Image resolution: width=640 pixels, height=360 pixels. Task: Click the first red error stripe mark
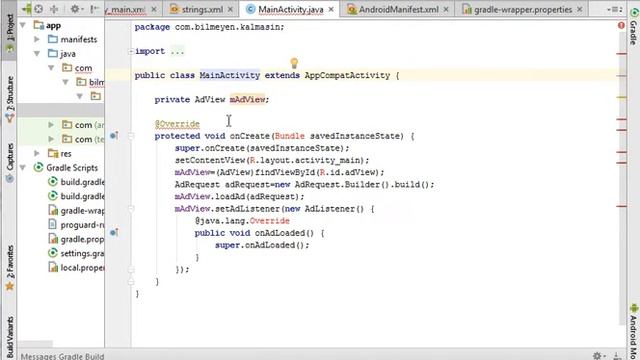[622, 54]
